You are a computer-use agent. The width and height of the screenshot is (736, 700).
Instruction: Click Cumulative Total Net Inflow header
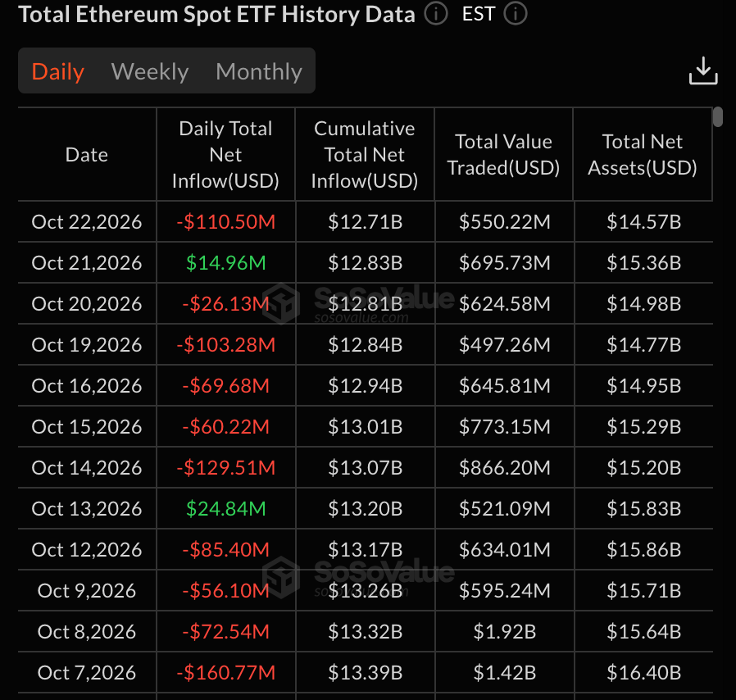tap(365, 154)
